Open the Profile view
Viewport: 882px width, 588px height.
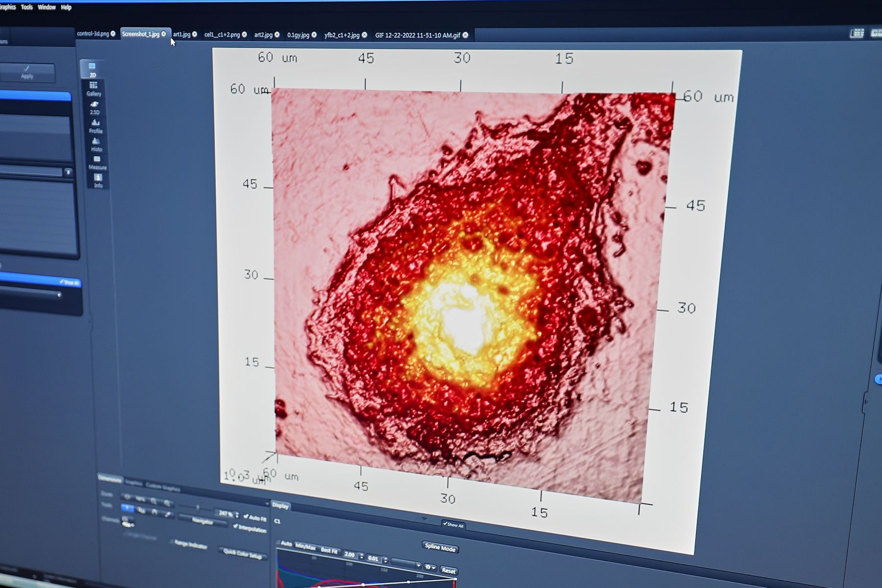96,126
